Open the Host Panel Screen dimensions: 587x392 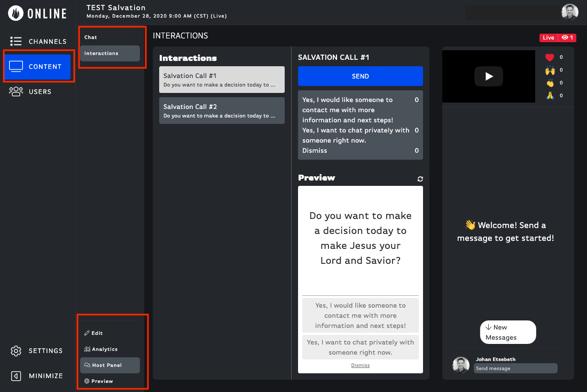109,365
